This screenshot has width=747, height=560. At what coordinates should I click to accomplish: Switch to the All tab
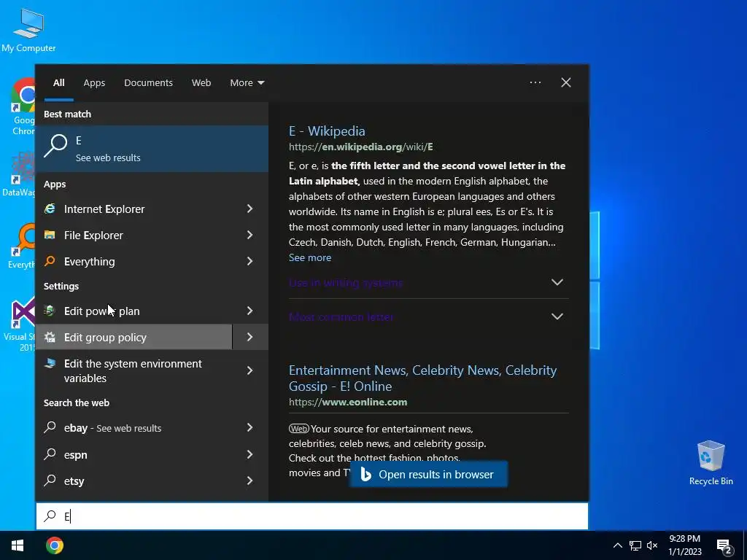click(x=58, y=83)
